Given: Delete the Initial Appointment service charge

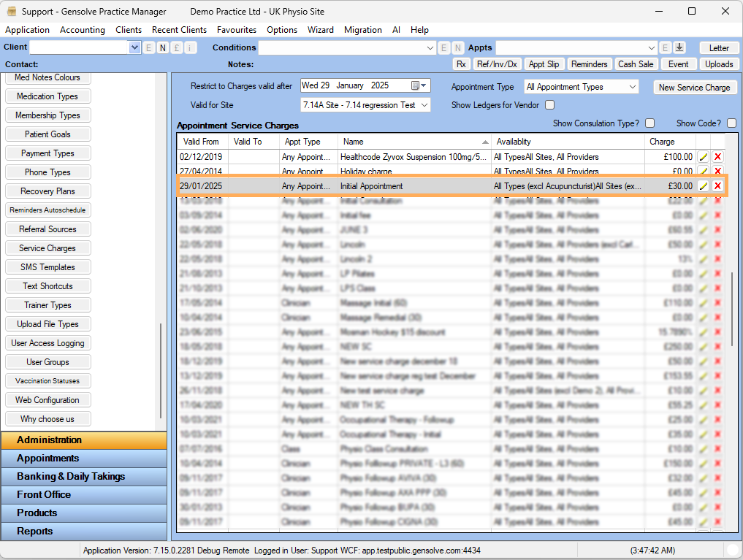Looking at the screenshot, I should (717, 186).
